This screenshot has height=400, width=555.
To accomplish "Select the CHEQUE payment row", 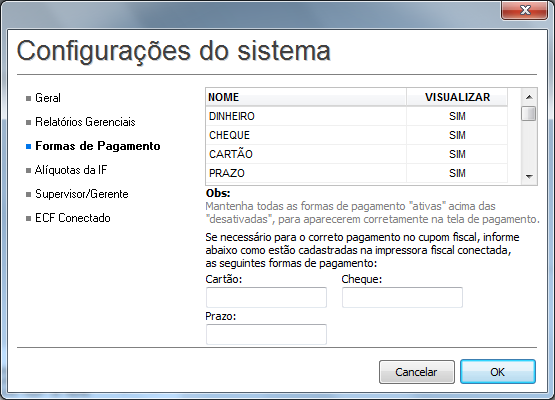I will pos(356,135).
